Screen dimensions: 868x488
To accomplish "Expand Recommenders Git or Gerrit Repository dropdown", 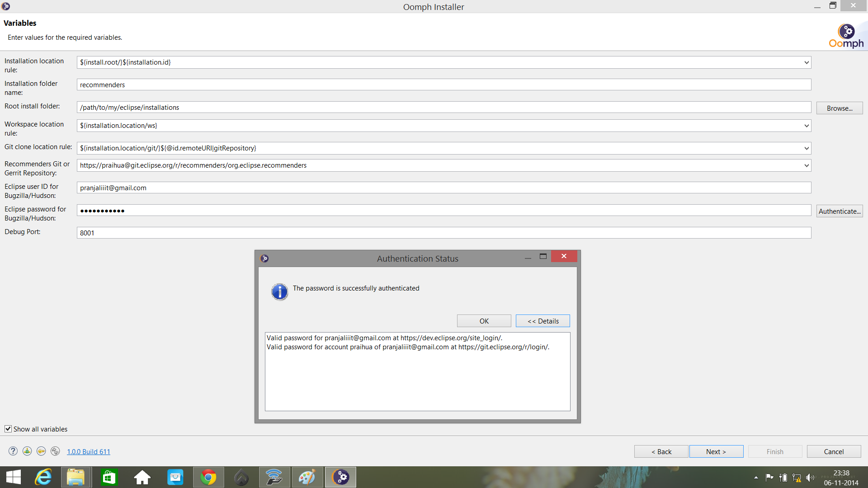I will (806, 165).
